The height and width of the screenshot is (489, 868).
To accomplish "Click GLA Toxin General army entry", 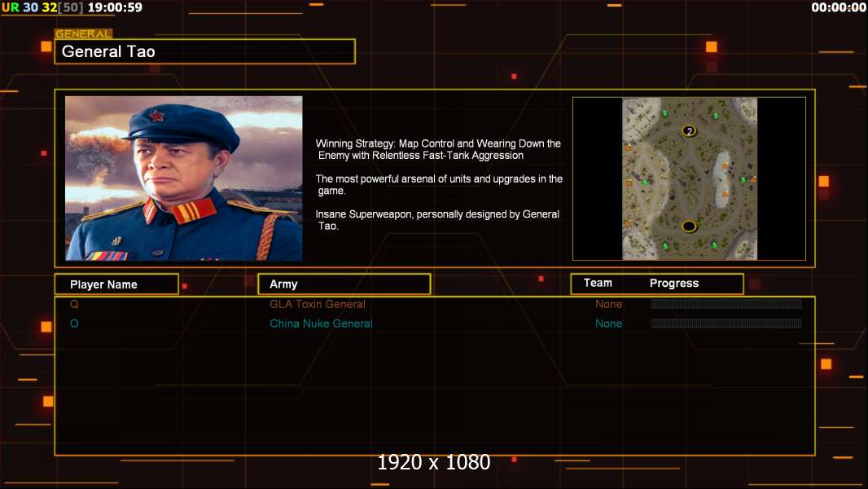I will [318, 304].
